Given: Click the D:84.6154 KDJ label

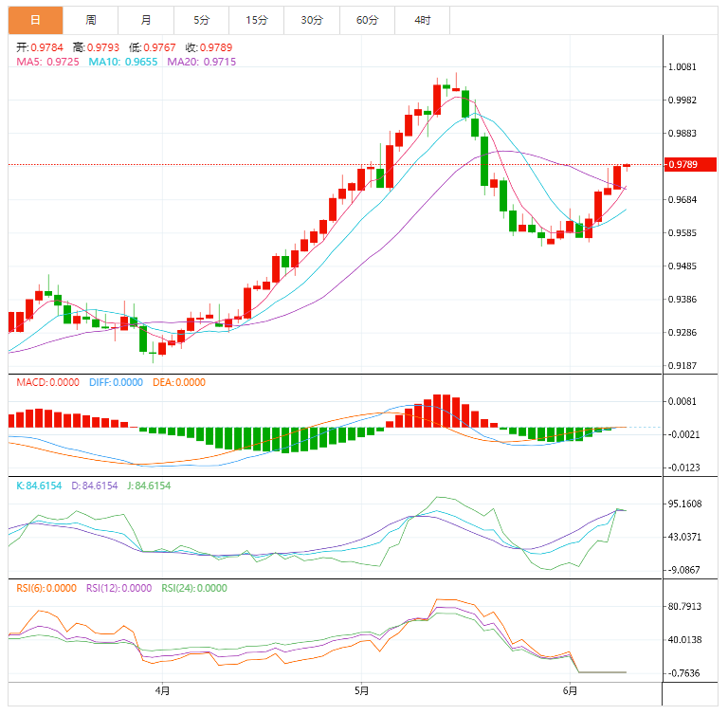Looking at the screenshot, I should [95, 486].
